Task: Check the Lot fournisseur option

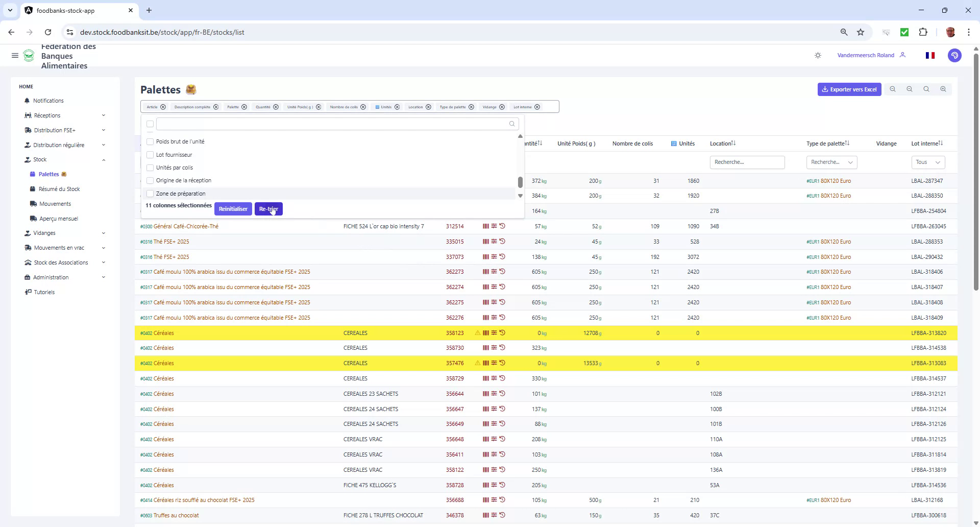Action: pyautogui.click(x=150, y=154)
